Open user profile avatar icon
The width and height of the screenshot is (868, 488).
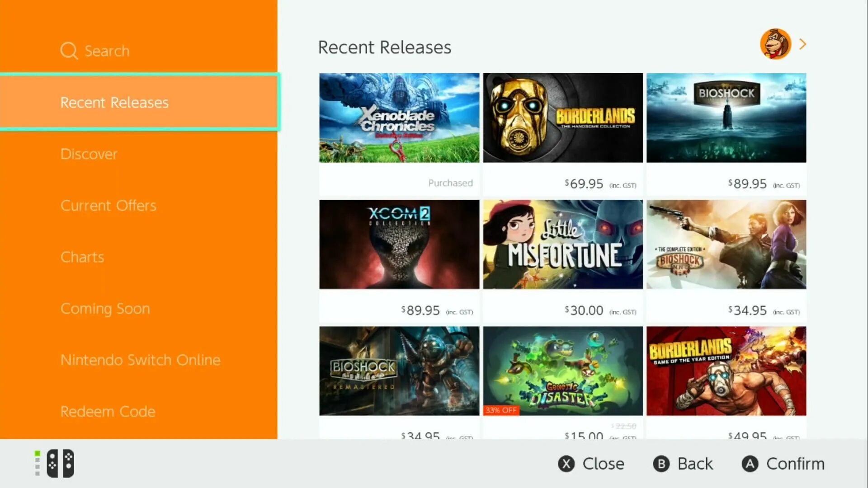tap(776, 44)
